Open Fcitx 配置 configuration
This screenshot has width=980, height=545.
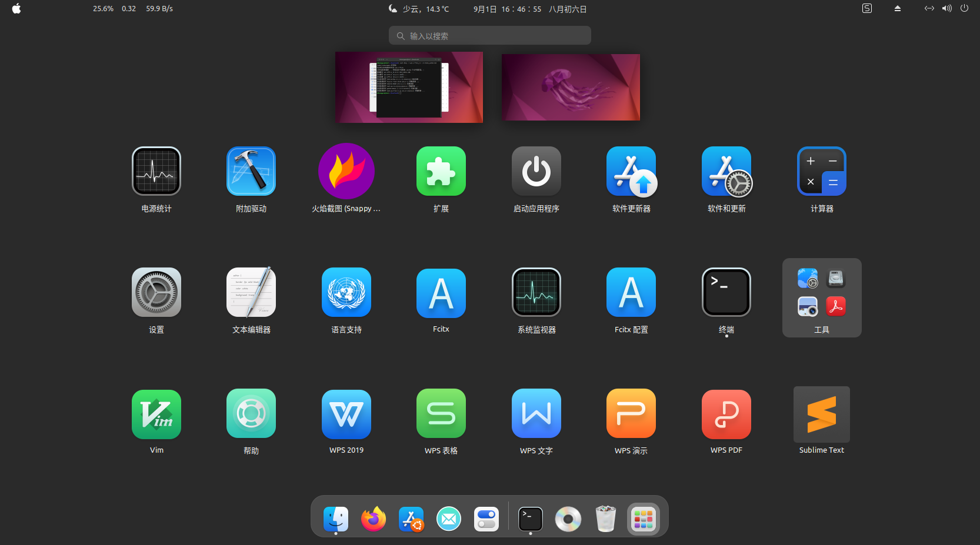631,292
